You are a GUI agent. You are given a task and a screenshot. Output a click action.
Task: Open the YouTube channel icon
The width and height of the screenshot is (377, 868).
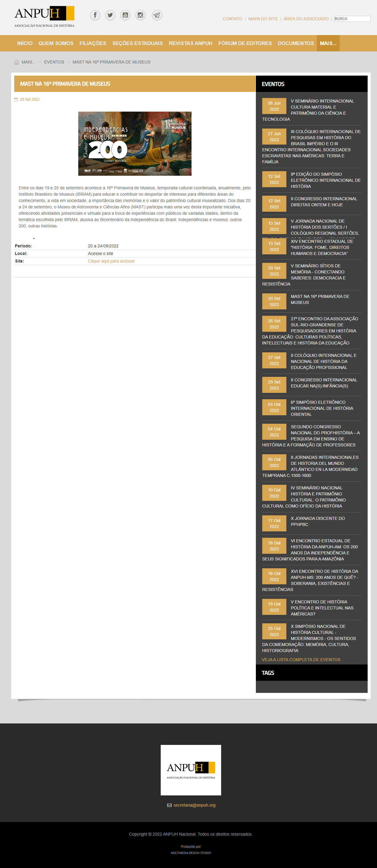click(125, 15)
